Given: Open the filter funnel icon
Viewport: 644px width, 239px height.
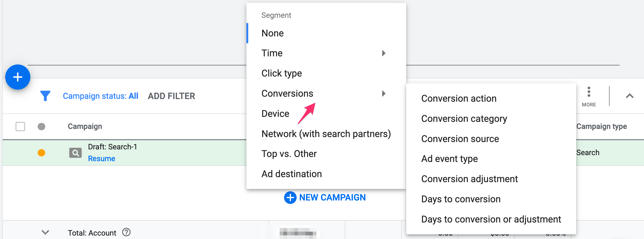Looking at the screenshot, I should (45, 96).
